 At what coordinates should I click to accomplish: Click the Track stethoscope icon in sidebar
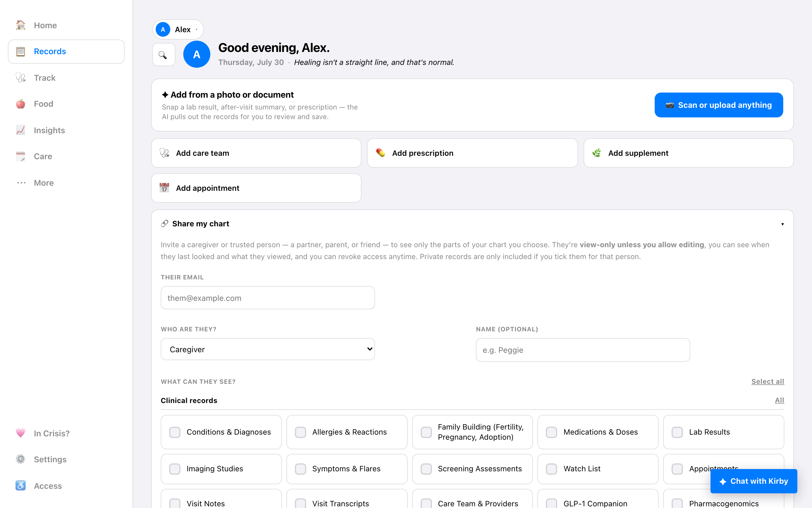click(21, 78)
